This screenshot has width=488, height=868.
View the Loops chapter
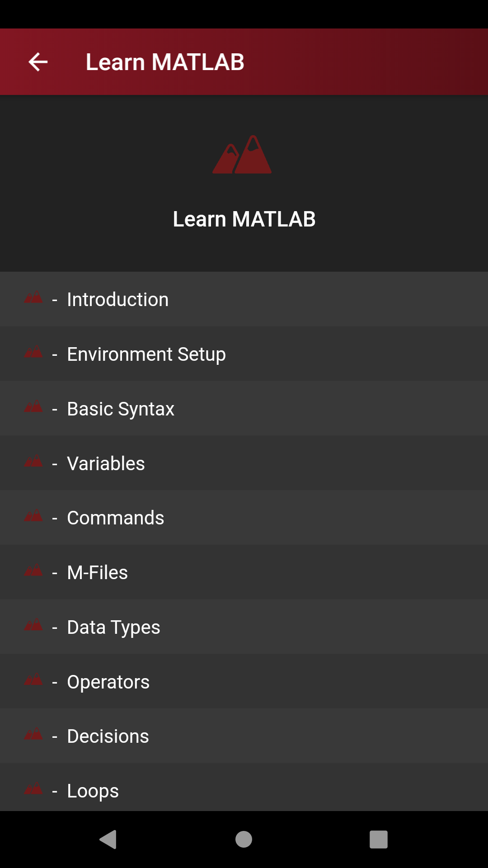tap(93, 791)
